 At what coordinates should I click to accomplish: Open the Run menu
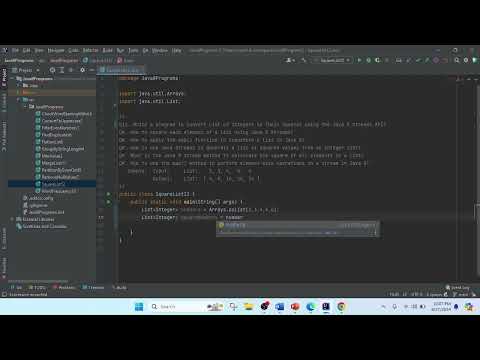(120, 50)
